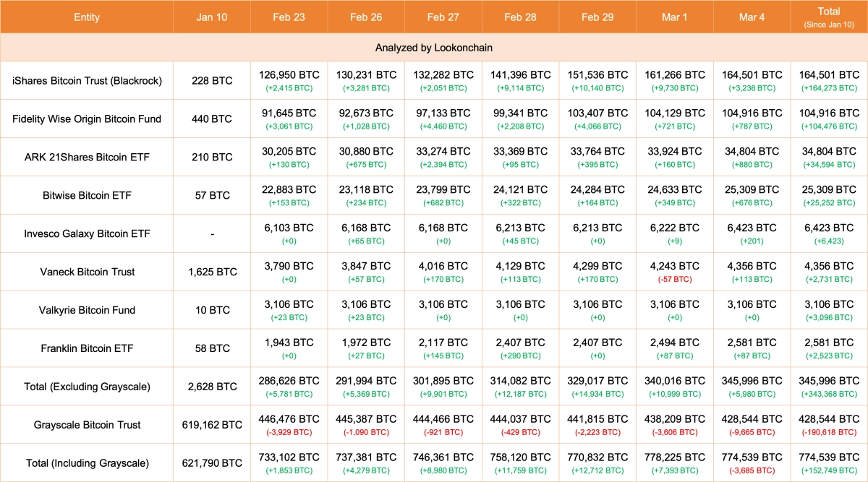Click the Jan 10 column header

(x=212, y=17)
